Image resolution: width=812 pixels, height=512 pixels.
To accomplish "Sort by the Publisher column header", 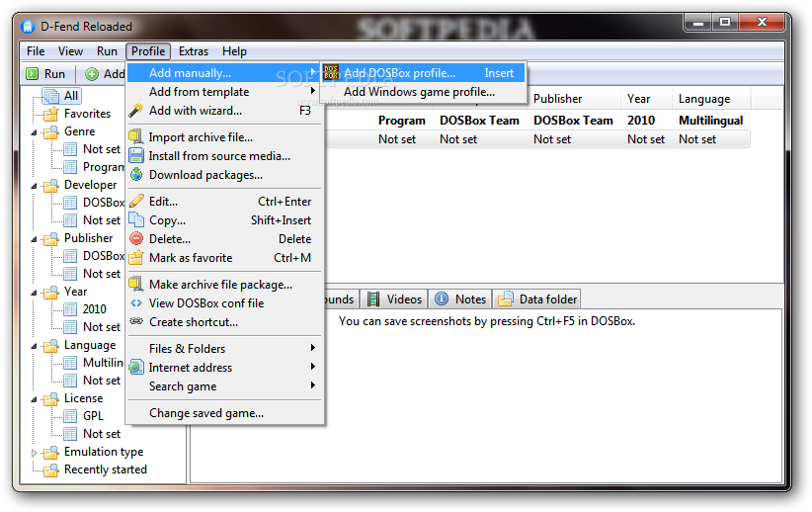I will 574,99.
